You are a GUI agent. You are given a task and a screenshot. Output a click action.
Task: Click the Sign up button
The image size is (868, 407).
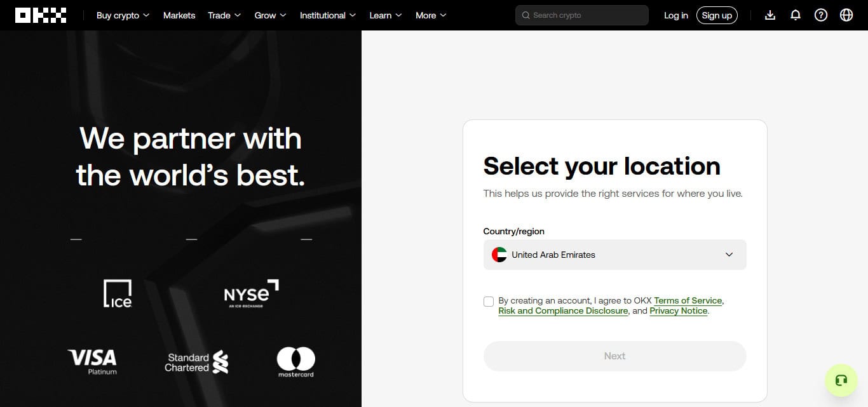coord(717,15)
